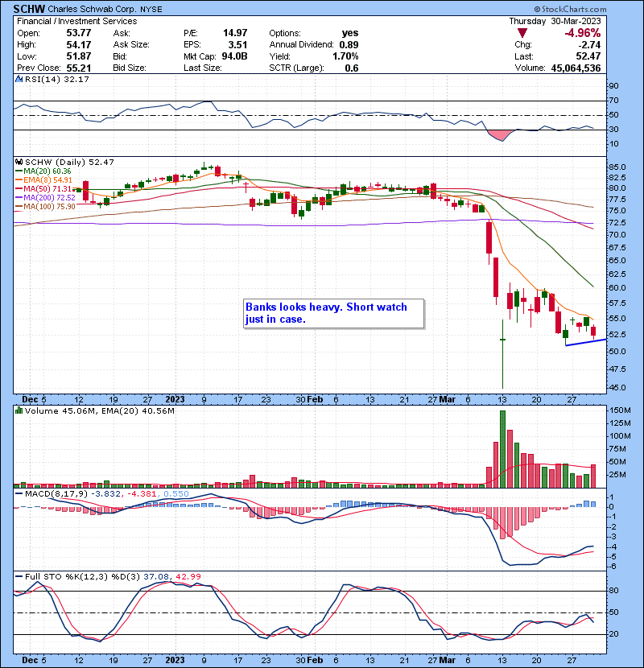The width and height of the screenshot is (644, 668).
Task: Click the Feb label on the bottom date axis
Action: pyautogui.click(x=315, y=660)
